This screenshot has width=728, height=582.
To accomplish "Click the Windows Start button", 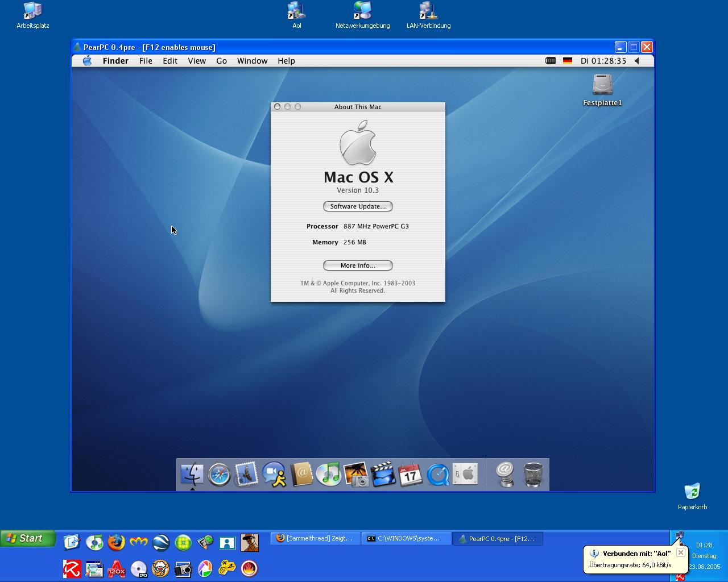I will (x=27, y=538).
